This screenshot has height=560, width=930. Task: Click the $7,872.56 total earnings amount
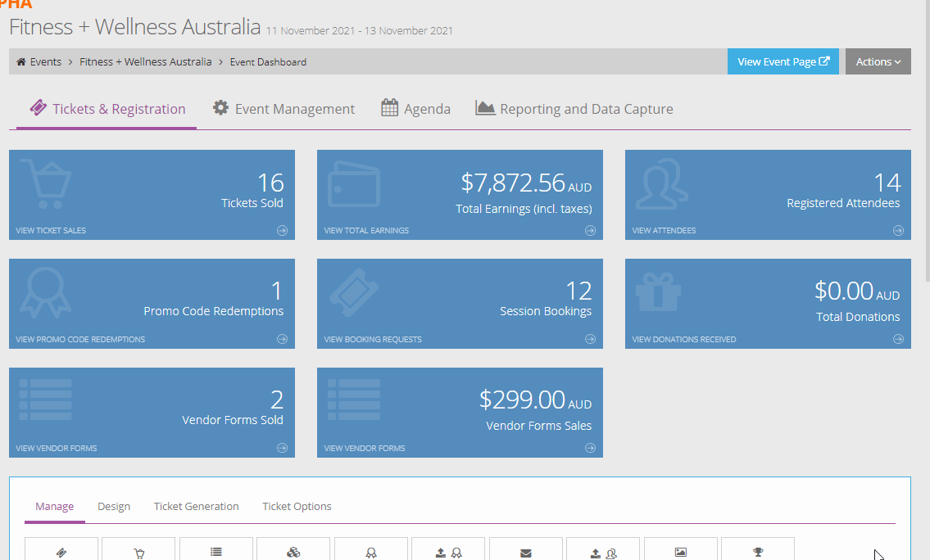(x=513, y=183)
